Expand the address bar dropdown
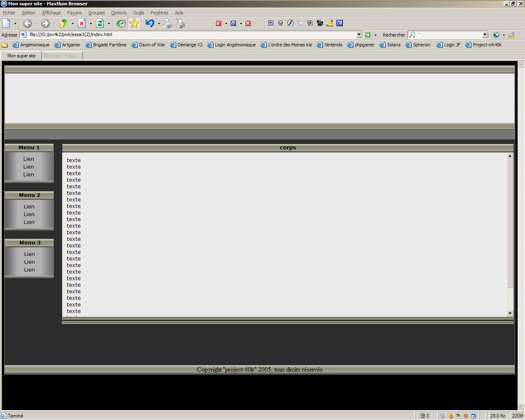 click(x=359, y=35)
